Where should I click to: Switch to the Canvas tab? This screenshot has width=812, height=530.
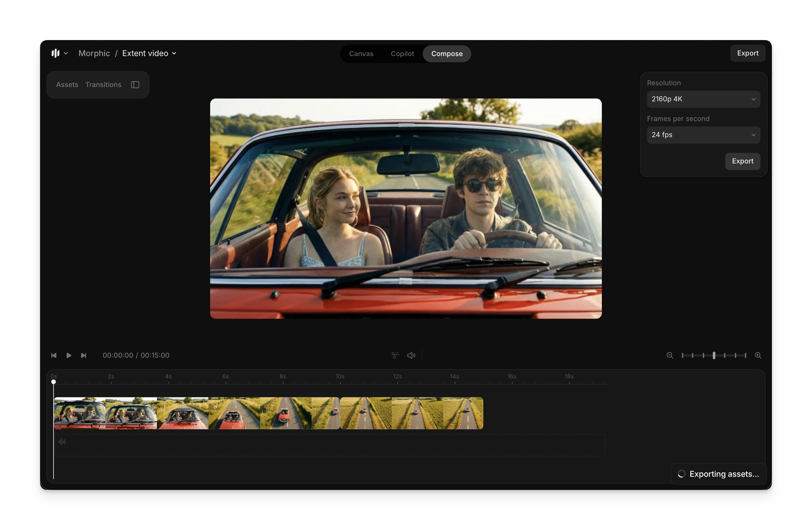(x=361, y=54)
